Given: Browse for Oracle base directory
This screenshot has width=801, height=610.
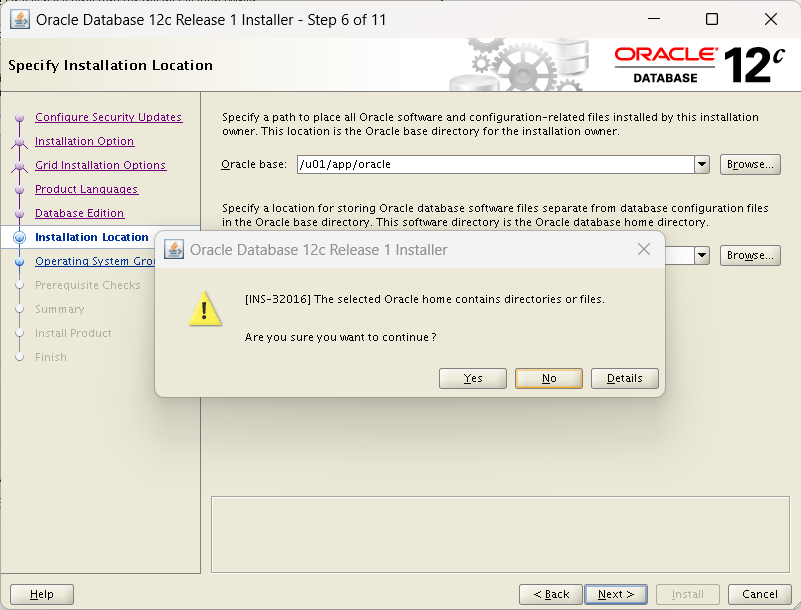Looking at the screenshot, I should (x=750, y=165).
